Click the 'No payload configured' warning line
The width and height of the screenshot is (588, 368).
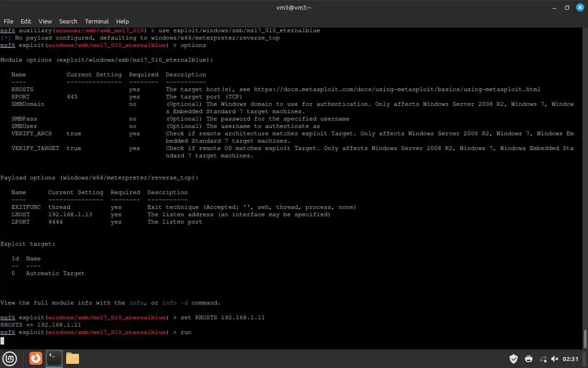click(x=140, y=38)
